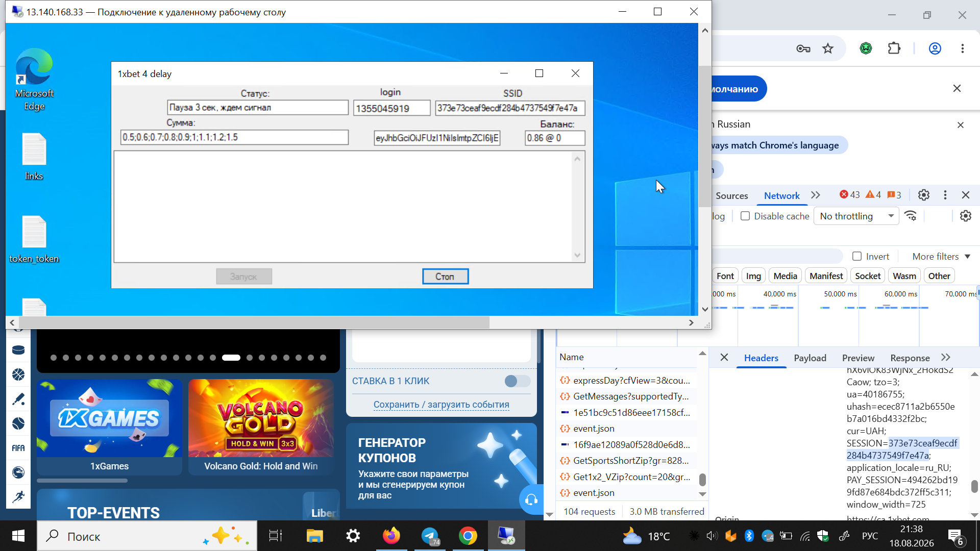Check the Invert filter checkbox
Screen dimensions: 980x551
click(x=857, y=256)
